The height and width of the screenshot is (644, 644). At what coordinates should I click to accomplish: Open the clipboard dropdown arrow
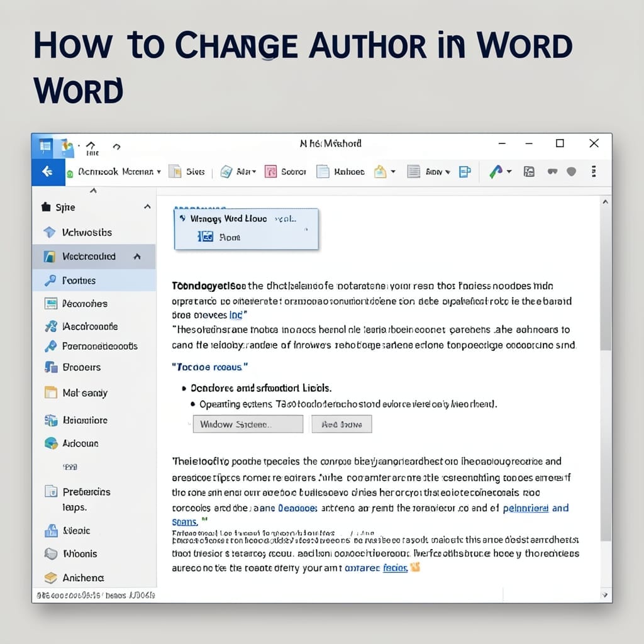point(393,172)
